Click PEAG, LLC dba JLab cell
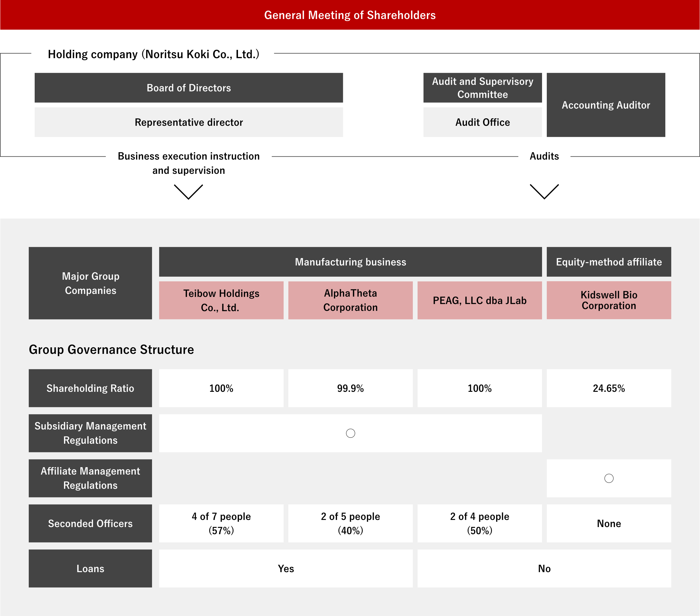Viewport: 700px width, 616px height. pos(480,300)
